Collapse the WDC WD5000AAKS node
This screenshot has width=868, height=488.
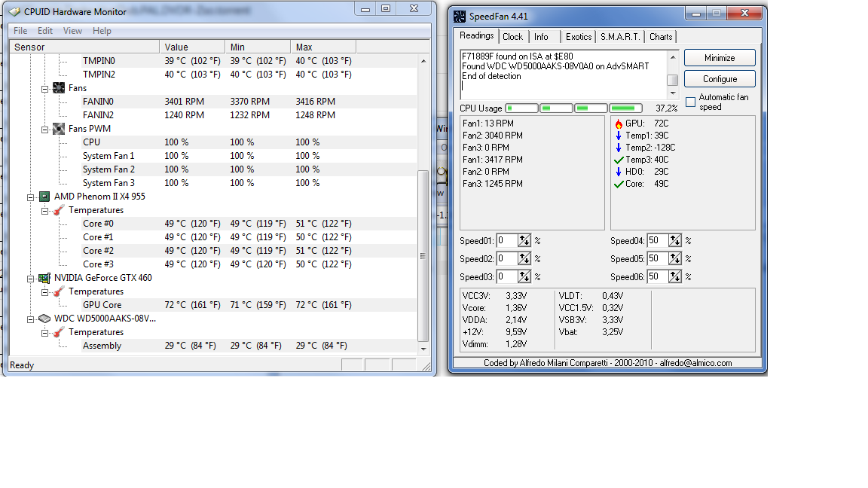tap(30, 319)
